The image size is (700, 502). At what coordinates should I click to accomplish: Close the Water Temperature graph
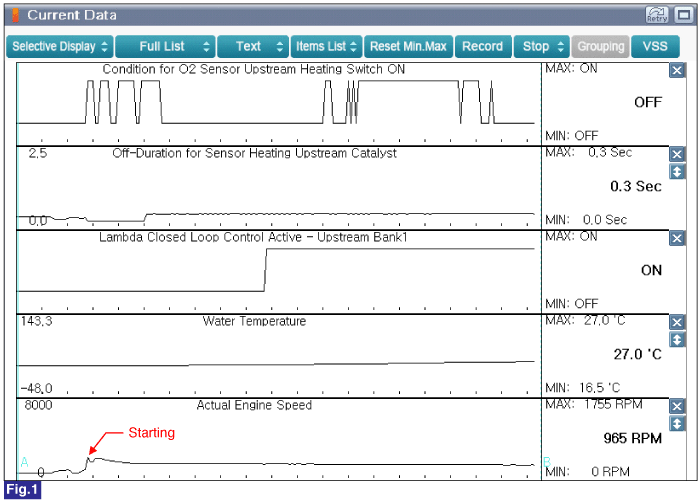coord(677,322)
